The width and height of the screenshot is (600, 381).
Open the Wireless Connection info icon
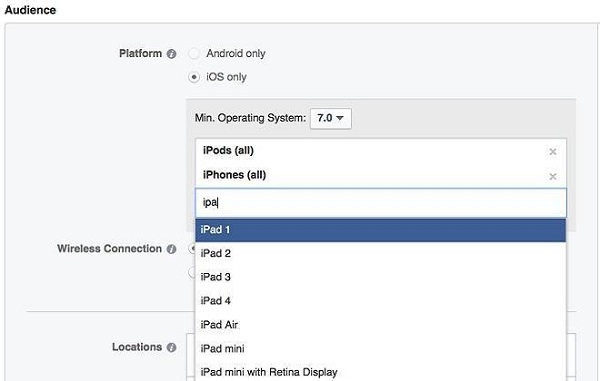coord(171,249)
